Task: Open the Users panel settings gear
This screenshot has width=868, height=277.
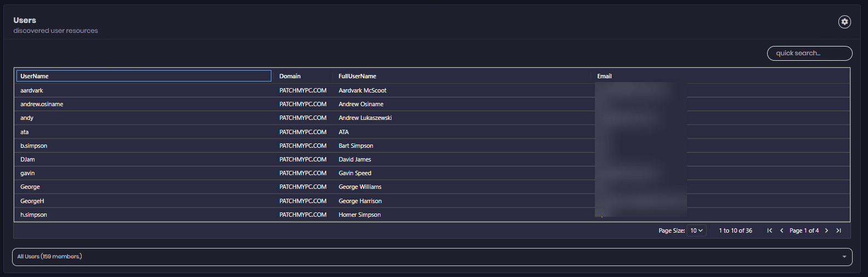Action: [844, 21]
